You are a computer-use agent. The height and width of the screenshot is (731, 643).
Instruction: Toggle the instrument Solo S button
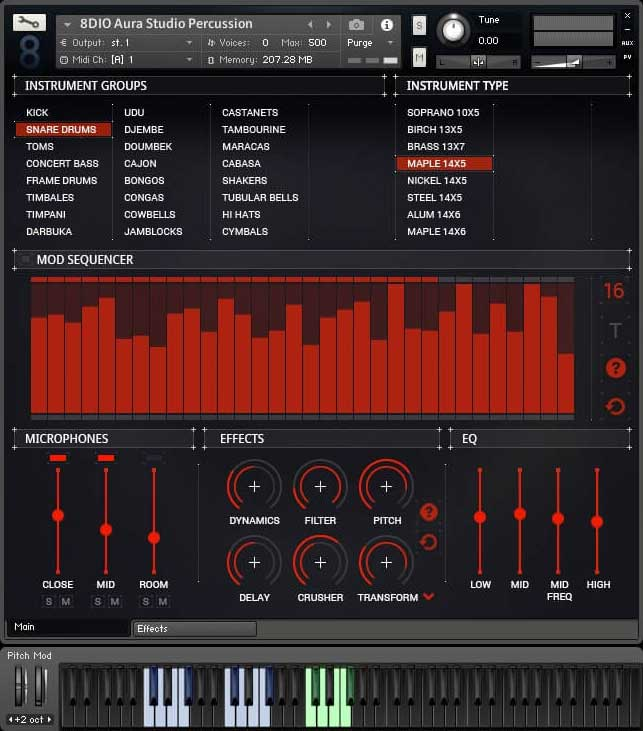tap(419, 26)
